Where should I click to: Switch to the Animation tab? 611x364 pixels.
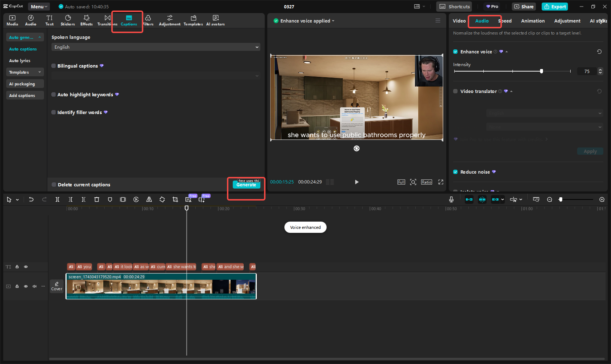click(x=533, y=21)
